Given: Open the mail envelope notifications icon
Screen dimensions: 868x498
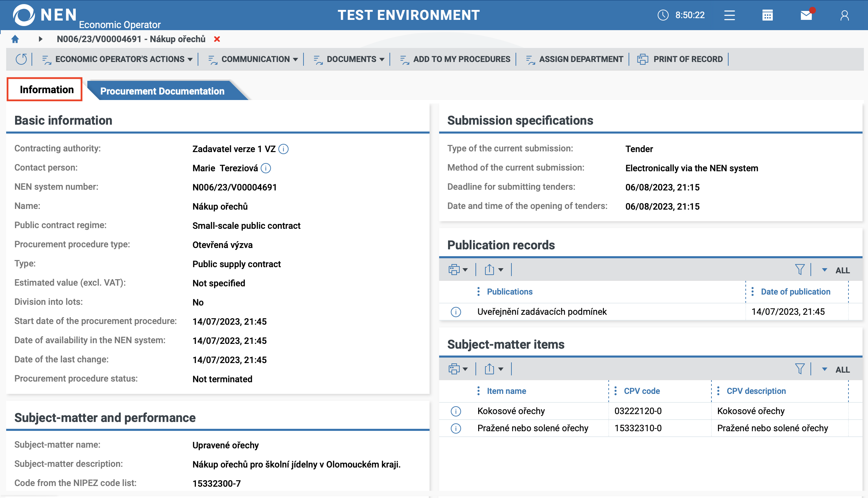Looking at the screenshot, I should pos(806,15).
